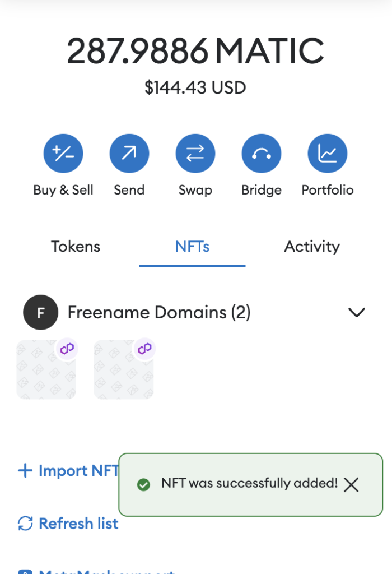
Task: Open the Portfolio chart icon
Action: [x=328, y=154]
